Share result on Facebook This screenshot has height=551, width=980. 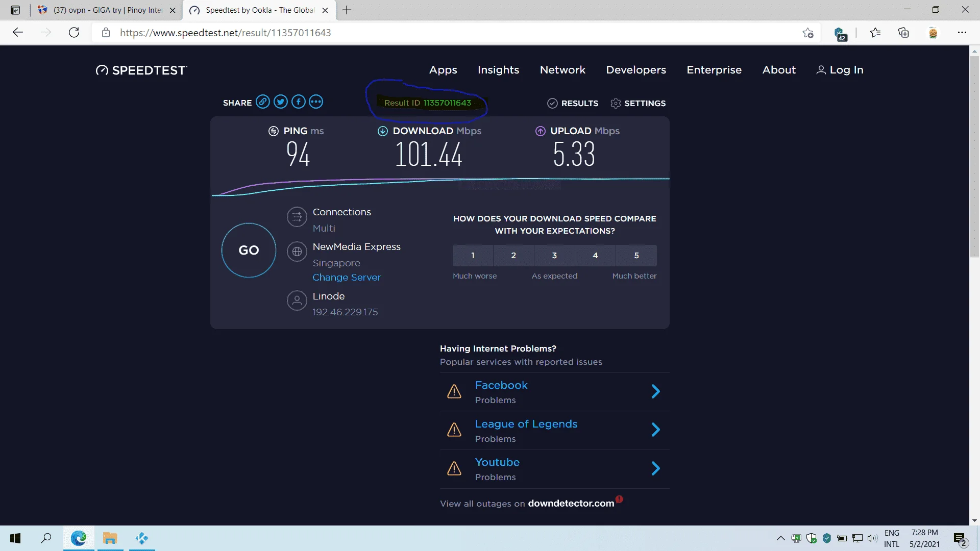[x=299, y=102]
